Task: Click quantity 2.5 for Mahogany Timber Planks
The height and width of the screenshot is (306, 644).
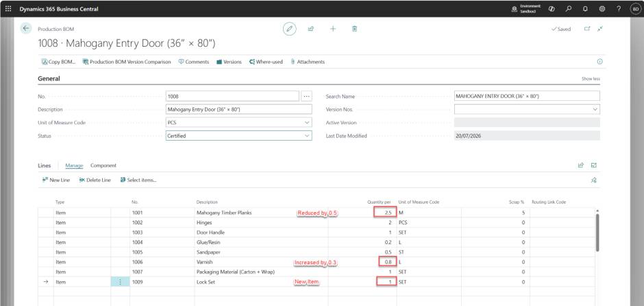Action: (385, 213)
